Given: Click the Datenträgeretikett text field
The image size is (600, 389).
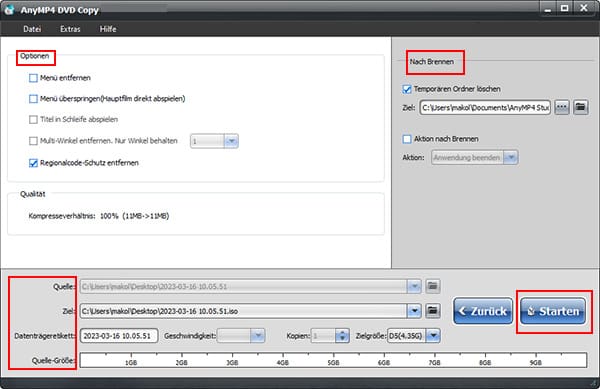Looking at the screenshot, I should pos(119,336).
